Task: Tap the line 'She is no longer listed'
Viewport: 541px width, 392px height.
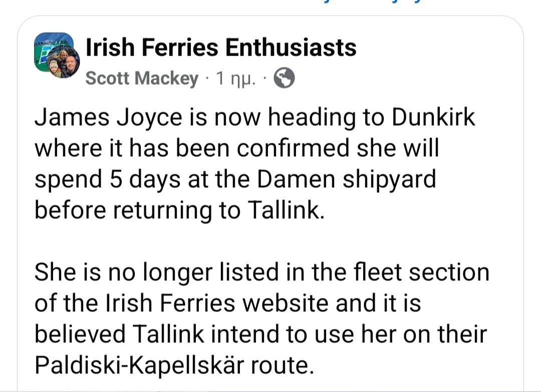Action: click(x=157, y=272)
